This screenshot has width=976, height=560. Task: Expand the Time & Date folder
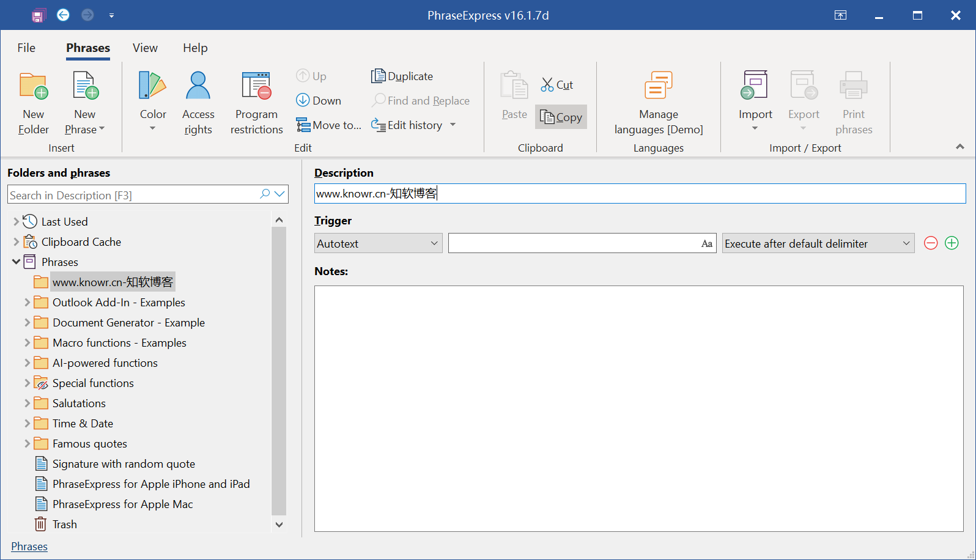pos(27,423)
